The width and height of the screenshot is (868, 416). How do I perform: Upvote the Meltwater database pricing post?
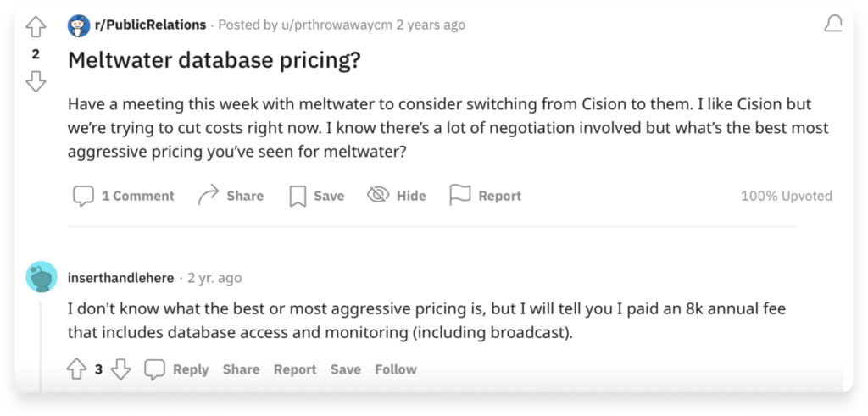pyautogui.click(x=36, y=27)
